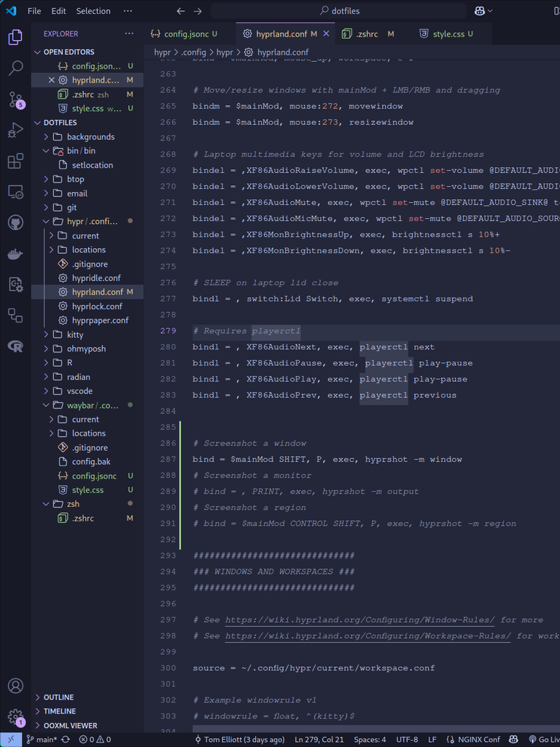Open the Docker panel
560x747 pixels.
(15, 254)
